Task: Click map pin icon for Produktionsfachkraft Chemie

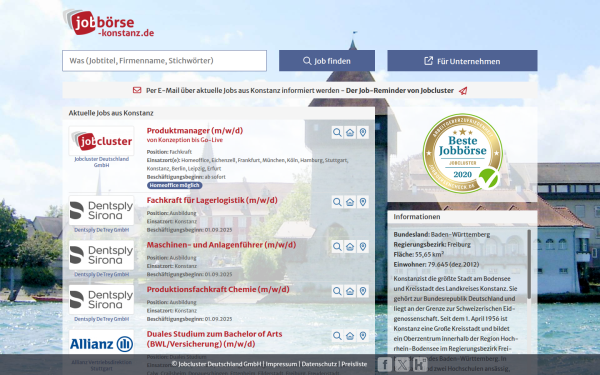Action: [363, 291]
